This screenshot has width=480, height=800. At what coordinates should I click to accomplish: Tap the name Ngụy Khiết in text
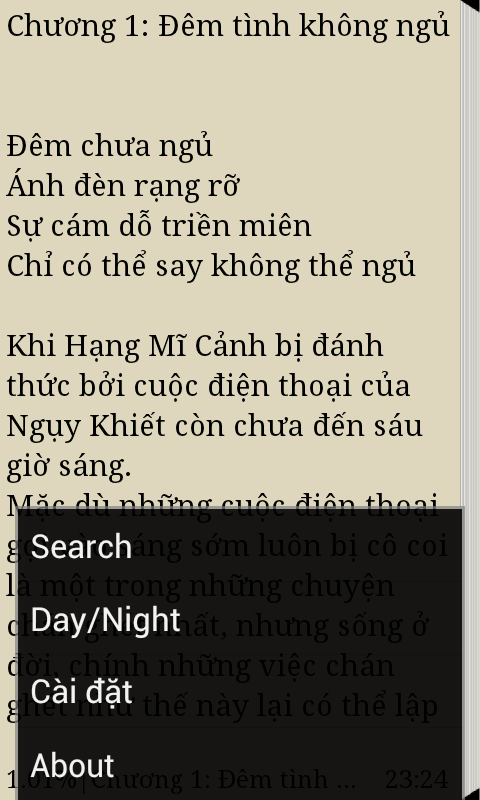pyautogui.click(x=86, y=427)
